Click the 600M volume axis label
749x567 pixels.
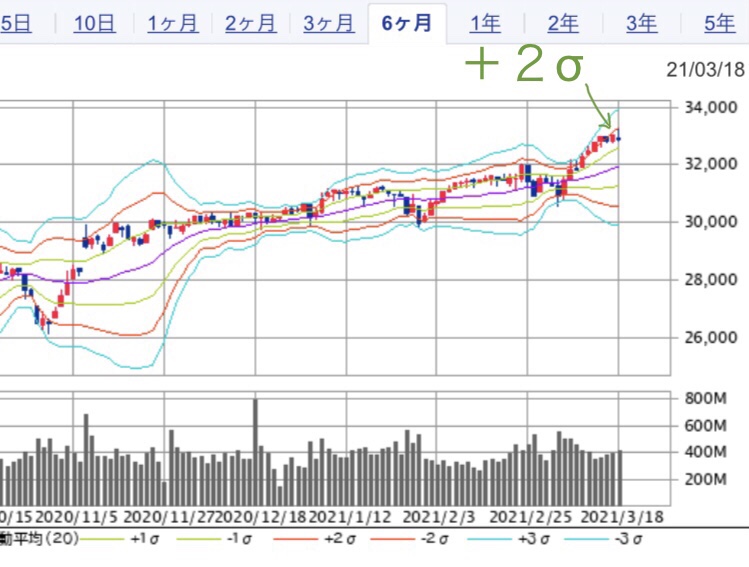click(x=706, y=425)
